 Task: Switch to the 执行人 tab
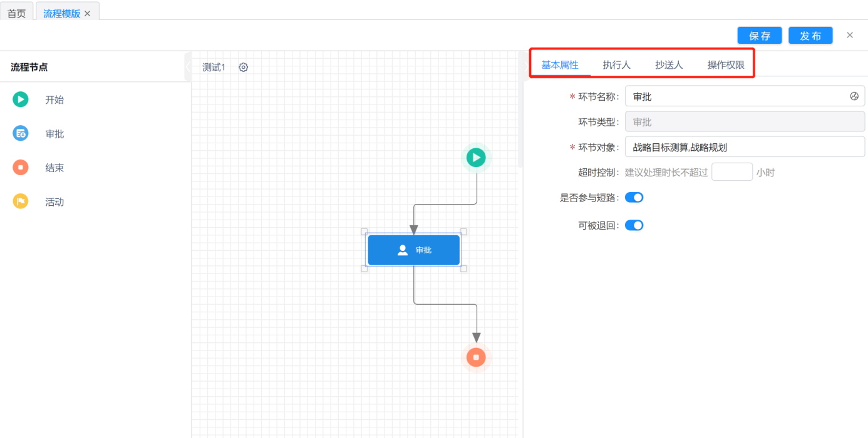pos(616,65)
